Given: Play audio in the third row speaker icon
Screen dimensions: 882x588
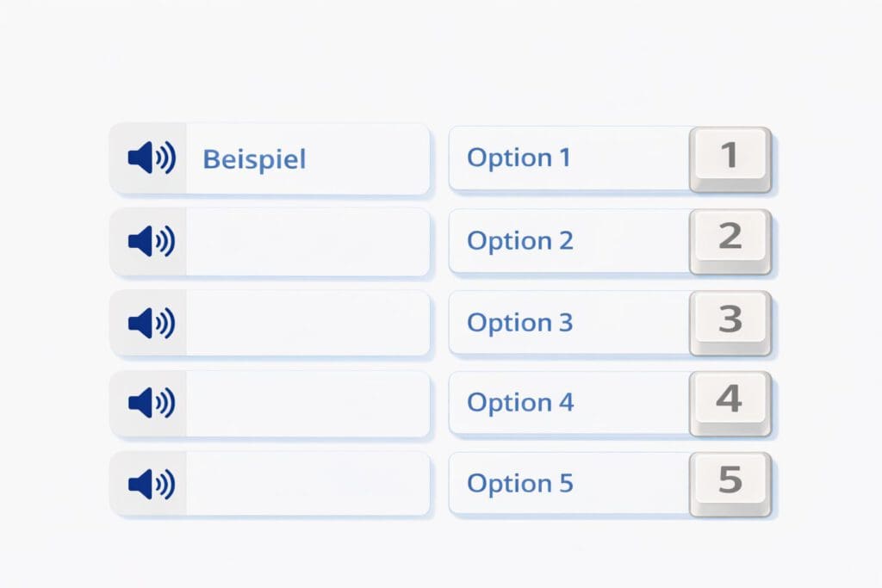Looking at the screenshot, I should [152, 323].
